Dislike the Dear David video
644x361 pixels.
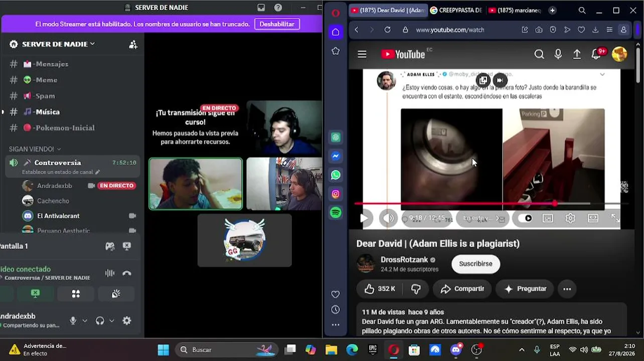click(416, 289)
